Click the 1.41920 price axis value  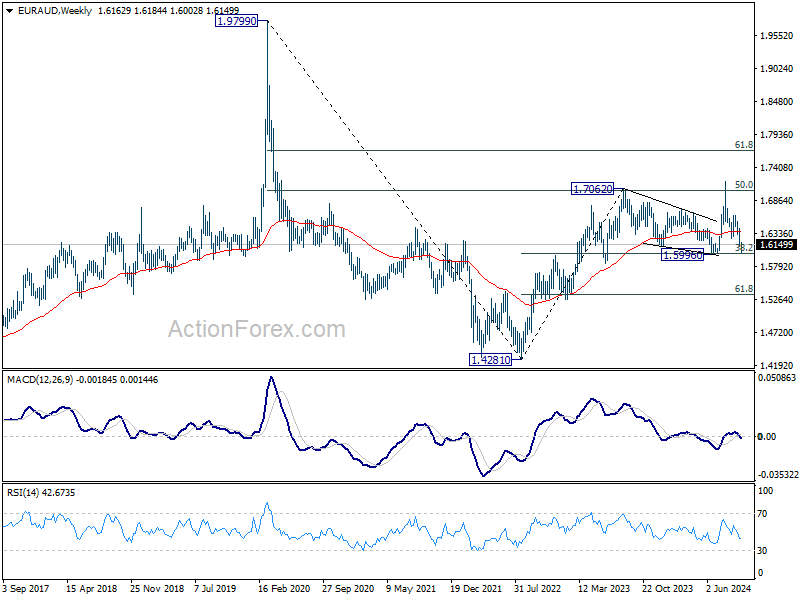(777, 365)
